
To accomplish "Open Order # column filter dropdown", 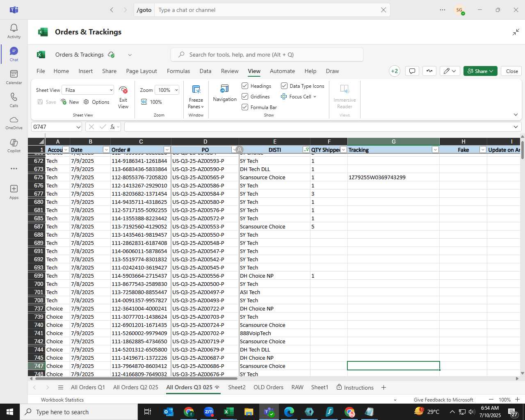I will 167,150.
